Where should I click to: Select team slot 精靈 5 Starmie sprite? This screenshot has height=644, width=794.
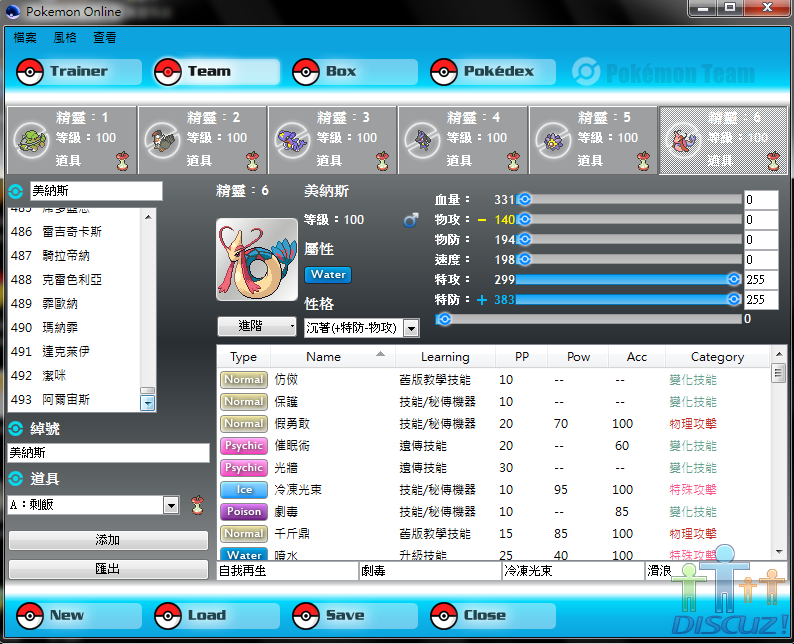[x=553, y=141]
